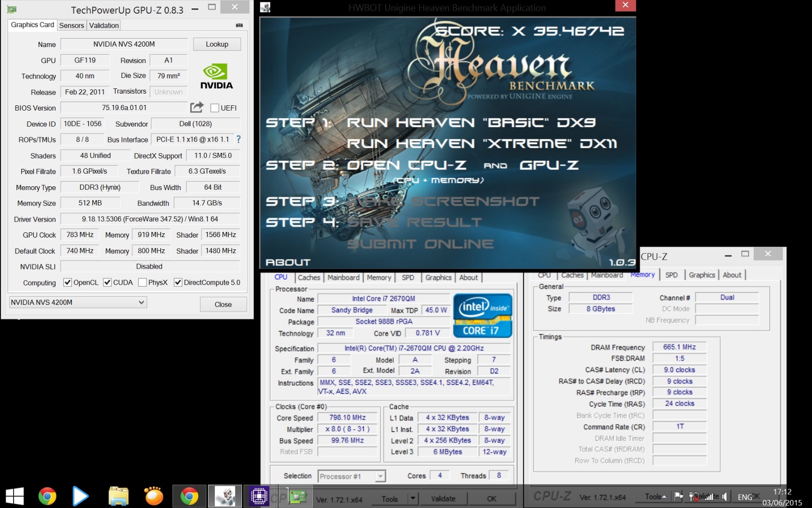The width and height of the screenshot is (812, 508).
Task: Click the Tools button in CPU-Z processor window
Action: point(390,499)
